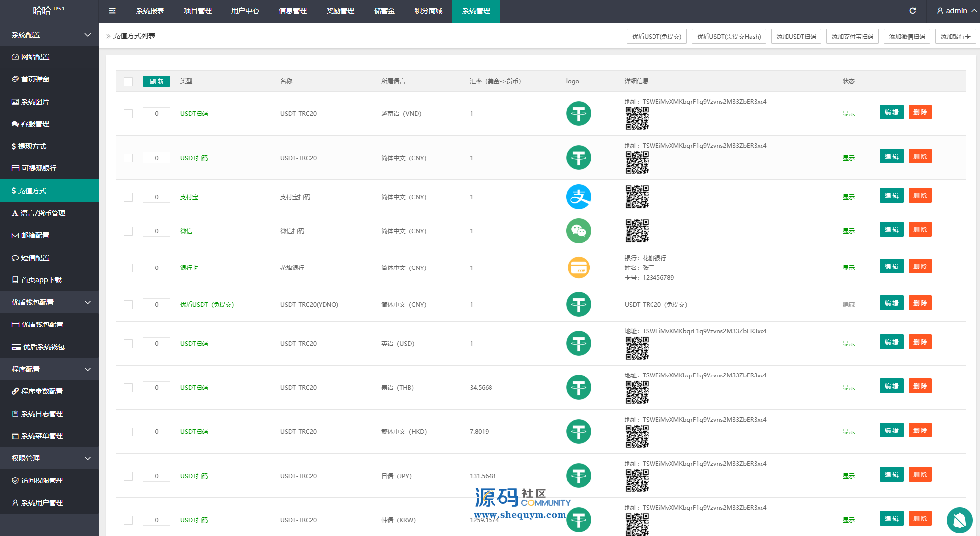Click the Alipay logo icon
The image size is (980, 536).
coord(578,197)
